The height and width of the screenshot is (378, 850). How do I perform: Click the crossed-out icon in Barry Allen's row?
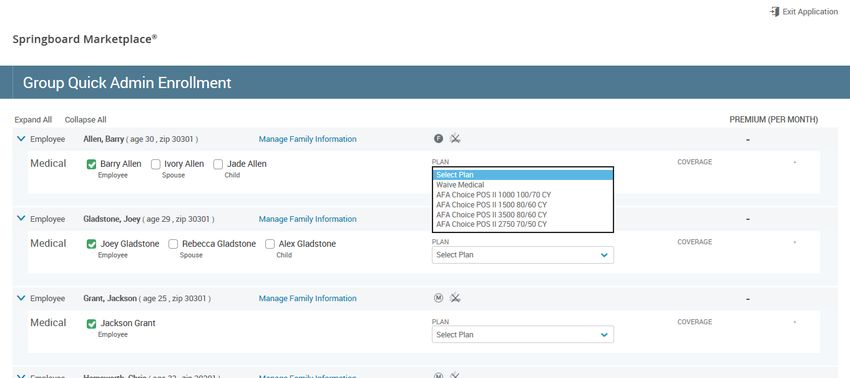(455, 139)
